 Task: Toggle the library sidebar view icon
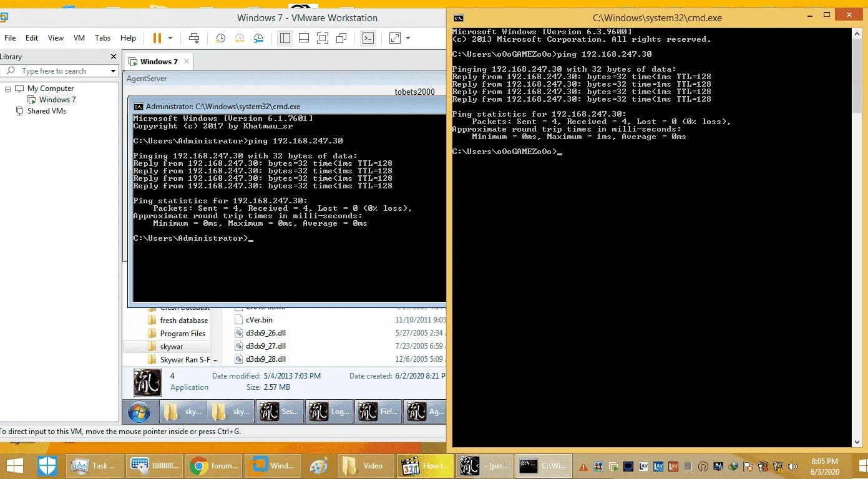pos(285,38)
